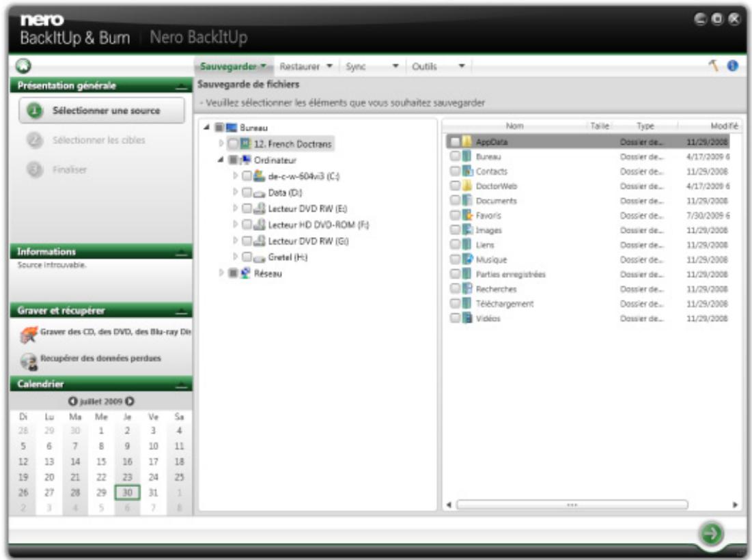752x560 pixels.
Task: Tick the 12. French Doctrans checkbox
Action: click(x=233, y=143)
